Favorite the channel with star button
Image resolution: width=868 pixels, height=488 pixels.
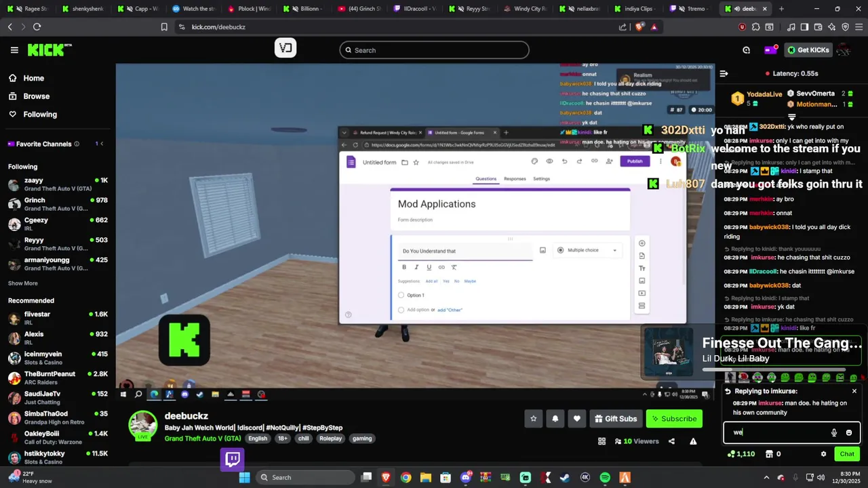tap(534, 419)
